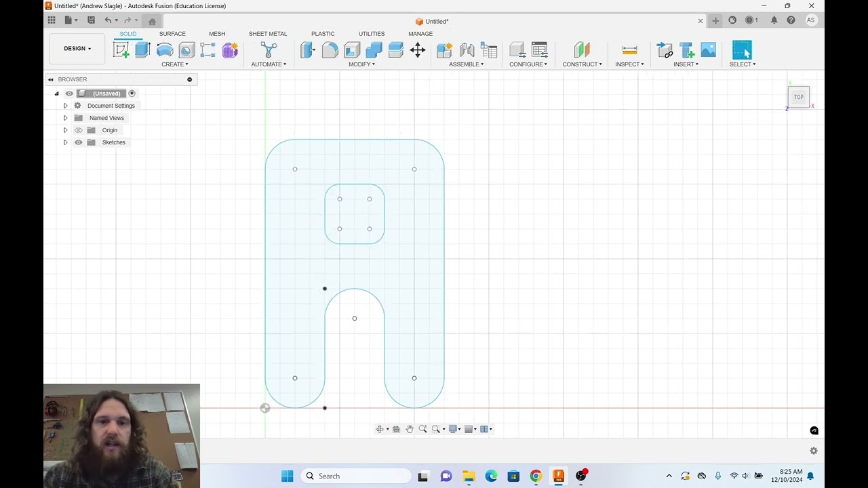Create a New Component

pyautogui.click(x=444, y=49)
